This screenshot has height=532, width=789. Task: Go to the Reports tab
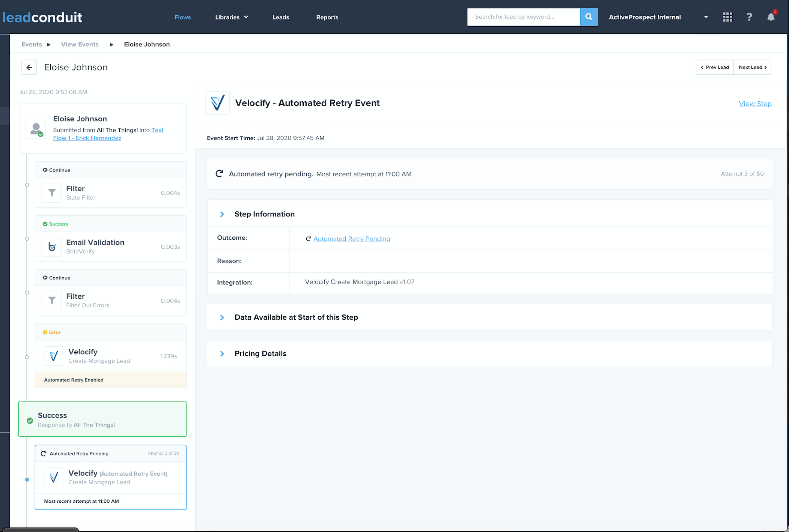point(327,17)
